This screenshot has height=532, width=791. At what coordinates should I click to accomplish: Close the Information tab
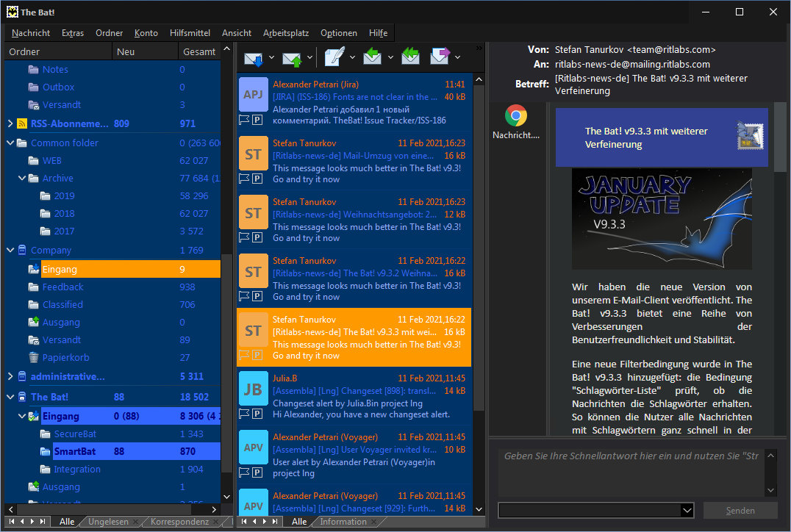click(373, 522)
